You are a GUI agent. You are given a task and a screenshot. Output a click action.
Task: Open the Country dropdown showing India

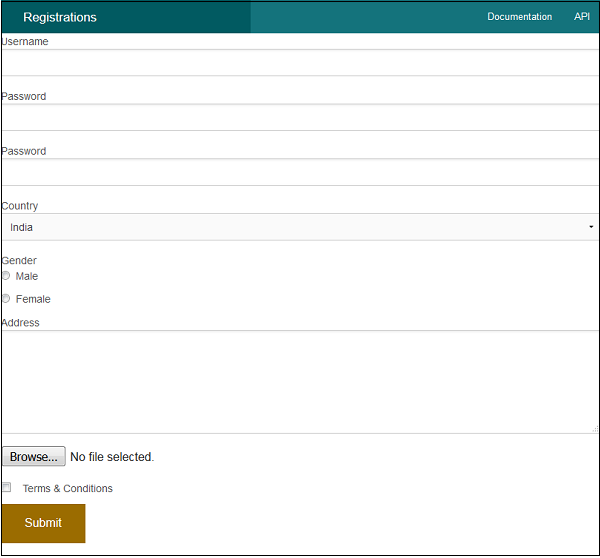click(x=300, y=227)
